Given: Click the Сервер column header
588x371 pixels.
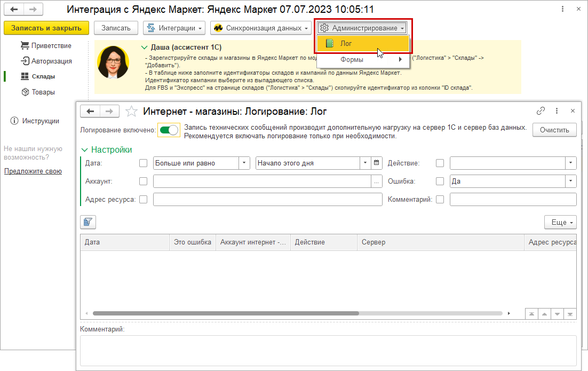Looking at the screenshot, I should pos(441,242).
